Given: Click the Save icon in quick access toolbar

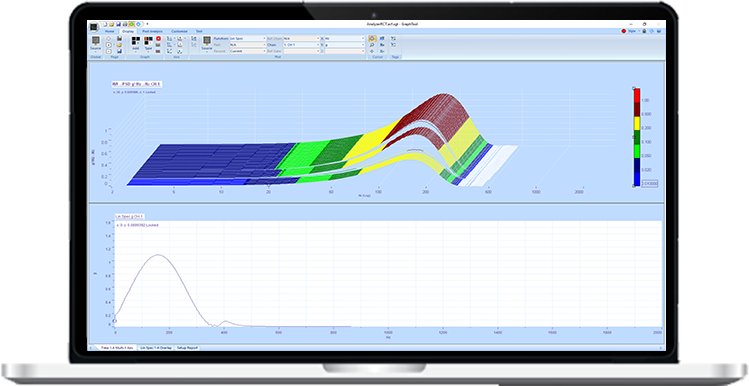Looking at the screenshot, I should pos(118,24).
